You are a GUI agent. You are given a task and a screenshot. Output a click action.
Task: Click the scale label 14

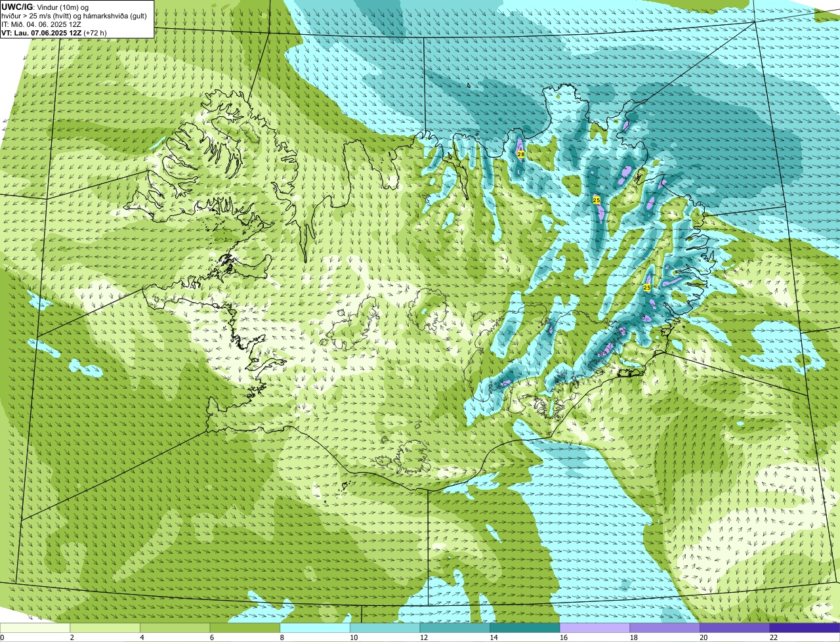493,637
